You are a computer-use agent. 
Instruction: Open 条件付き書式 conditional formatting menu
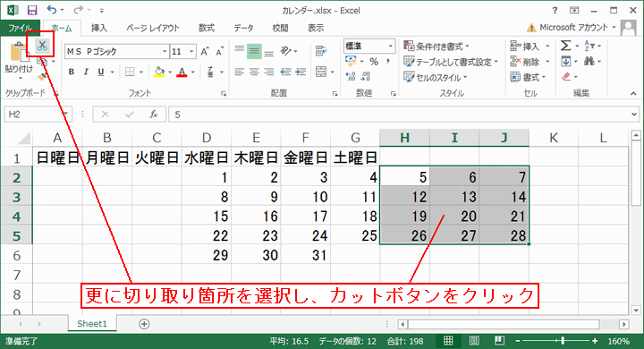pos(436,46)
